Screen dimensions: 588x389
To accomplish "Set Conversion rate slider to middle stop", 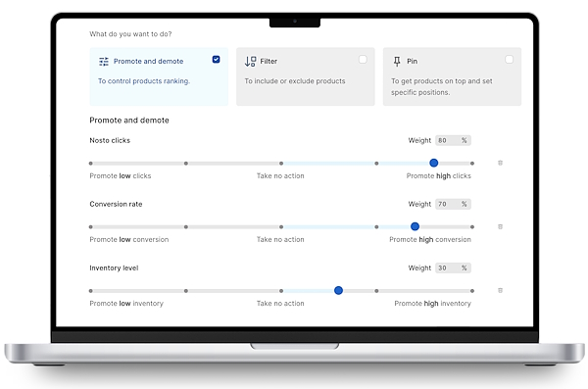I will [281, 227].
